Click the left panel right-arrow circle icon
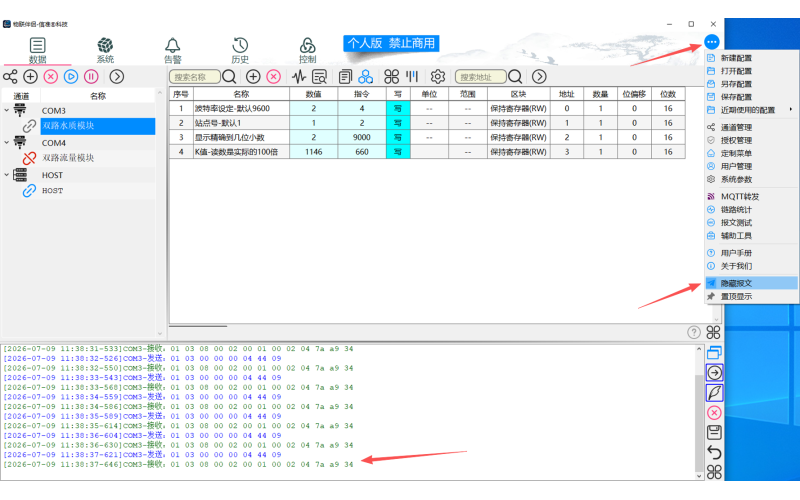The height and width of the screenshot is (500, 800). click(x=117, y=77)
